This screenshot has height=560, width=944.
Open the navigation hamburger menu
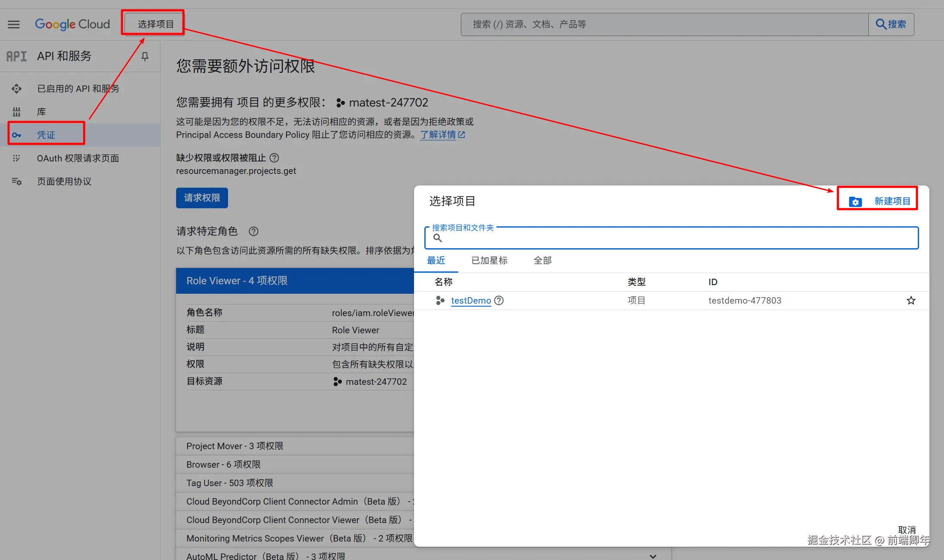13,24
